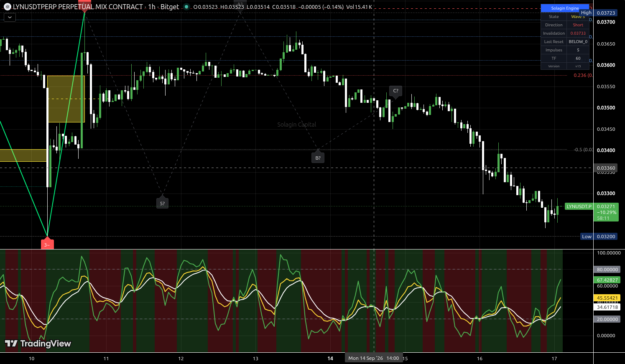Click the Last Reset BELOW_0 value
Image resolution: width=625 pixels, height=364 pixels.
point(578,42)
